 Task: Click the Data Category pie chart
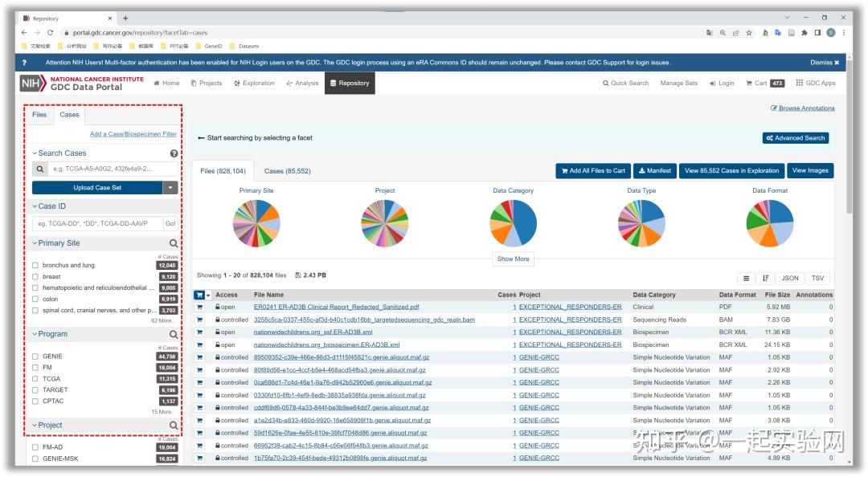513,223
